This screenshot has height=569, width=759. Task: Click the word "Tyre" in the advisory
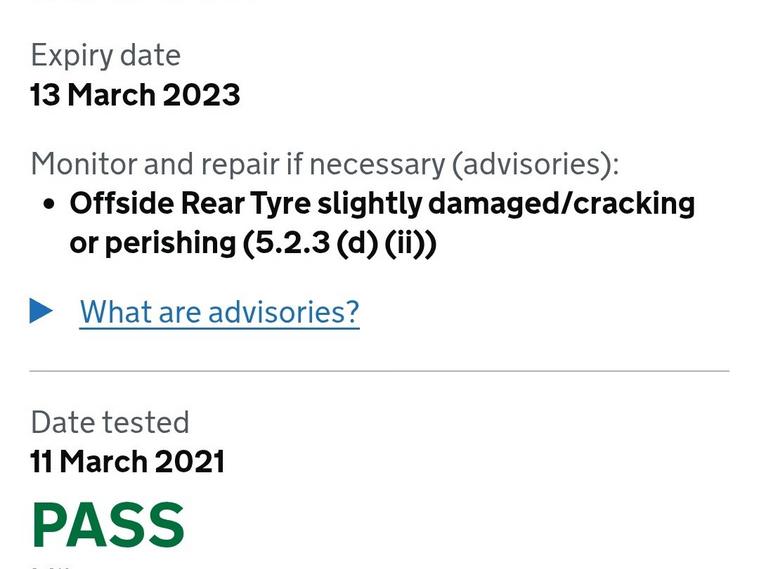[281, 204]
